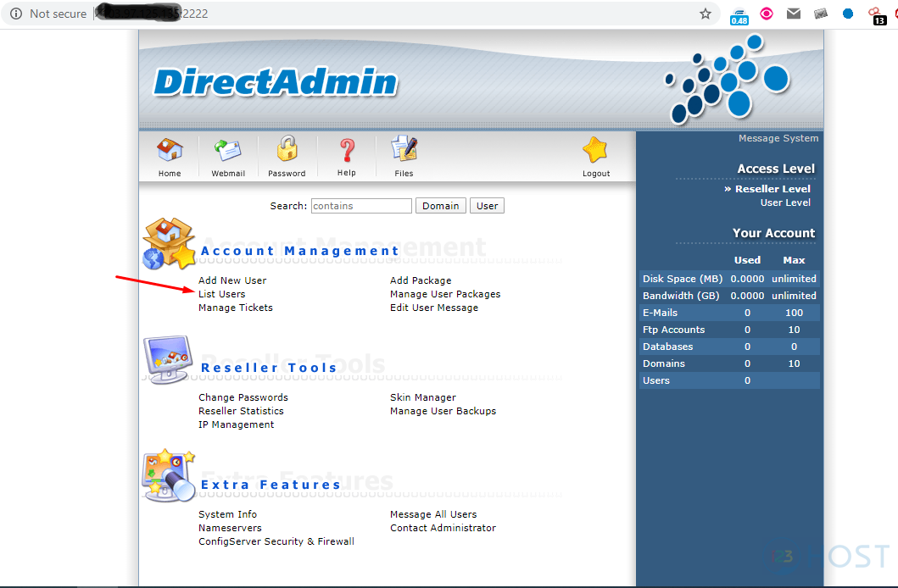The image size is (898, 588).
Task: Open System Info link
Action: [227, 515]
